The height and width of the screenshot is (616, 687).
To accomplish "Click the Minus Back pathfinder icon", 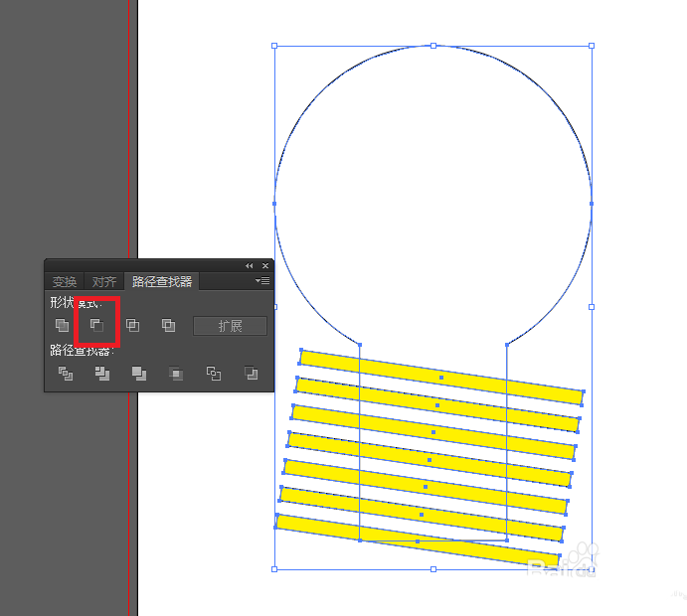I will pyautogui.click(x=252, y=374).
